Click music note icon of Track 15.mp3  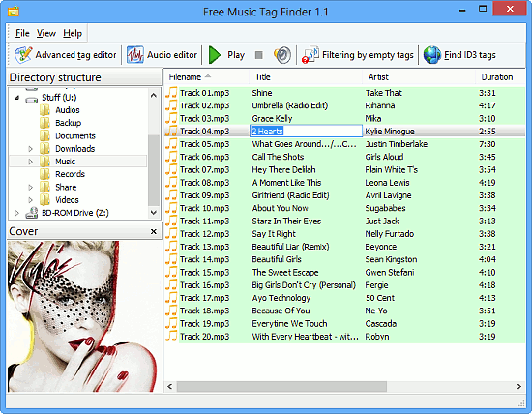[171, 272]
